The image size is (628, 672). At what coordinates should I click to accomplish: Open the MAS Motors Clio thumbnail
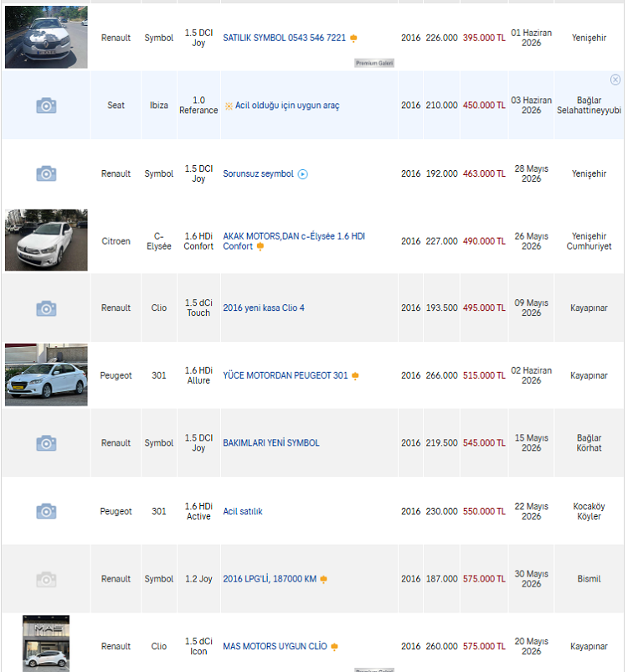46,644
